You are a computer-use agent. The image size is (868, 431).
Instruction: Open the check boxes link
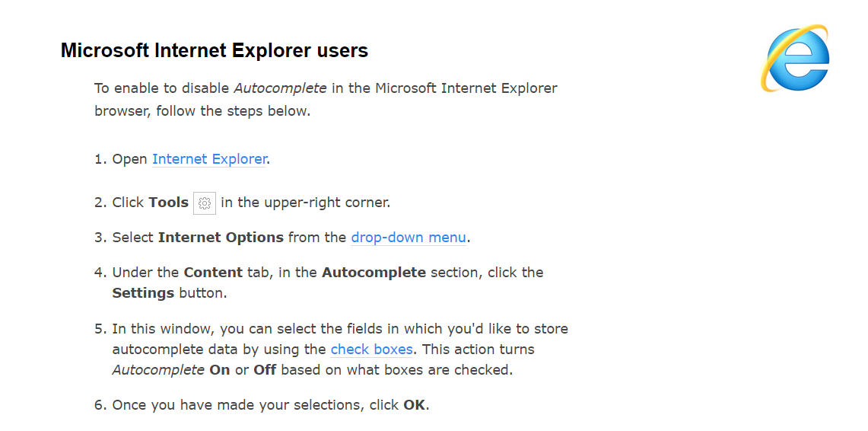pos(371,350)
